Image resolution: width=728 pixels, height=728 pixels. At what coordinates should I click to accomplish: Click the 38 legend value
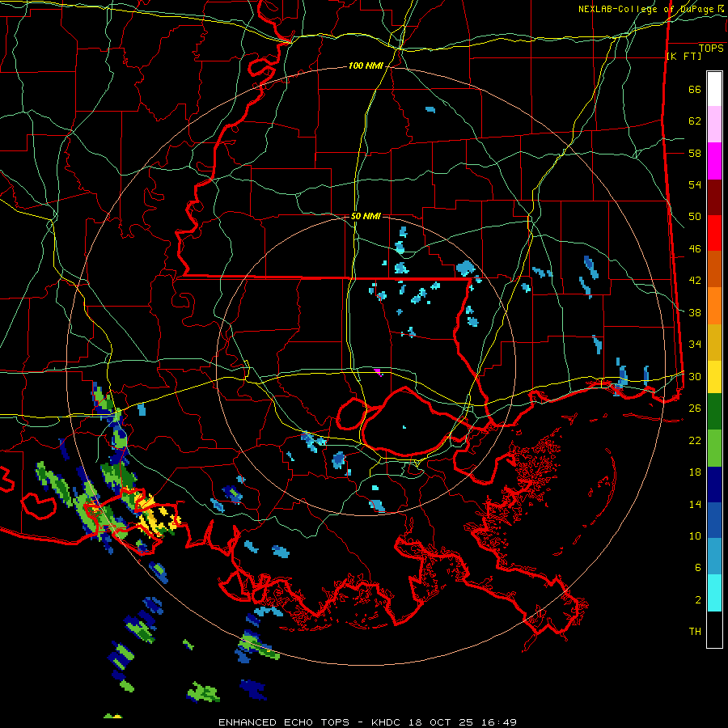(695, 312)
